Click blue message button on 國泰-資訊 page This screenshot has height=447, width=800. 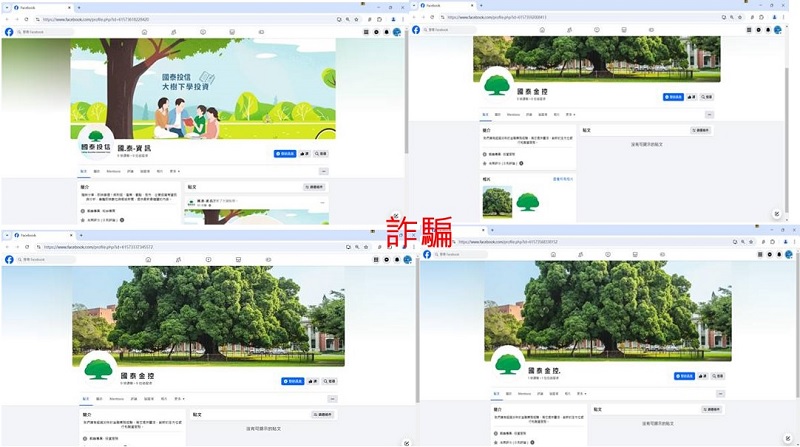285,154
